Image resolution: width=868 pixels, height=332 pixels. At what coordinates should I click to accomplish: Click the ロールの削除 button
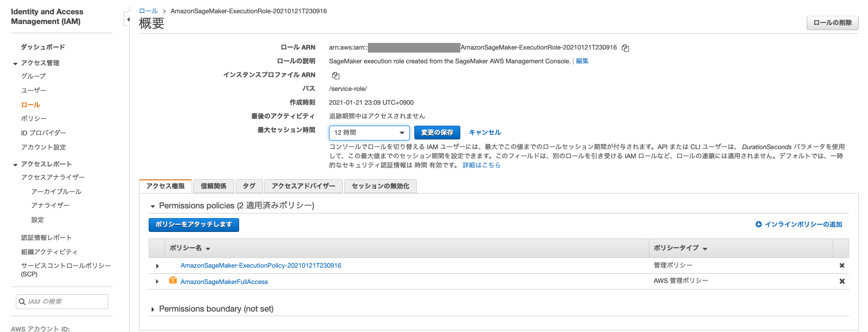[x=833, y=23]
